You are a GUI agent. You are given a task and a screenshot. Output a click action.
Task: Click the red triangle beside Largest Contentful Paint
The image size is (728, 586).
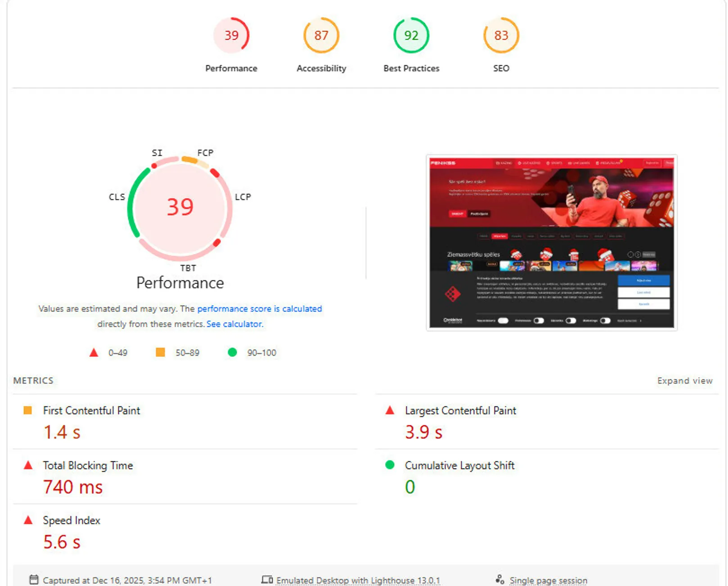[390, 410]
